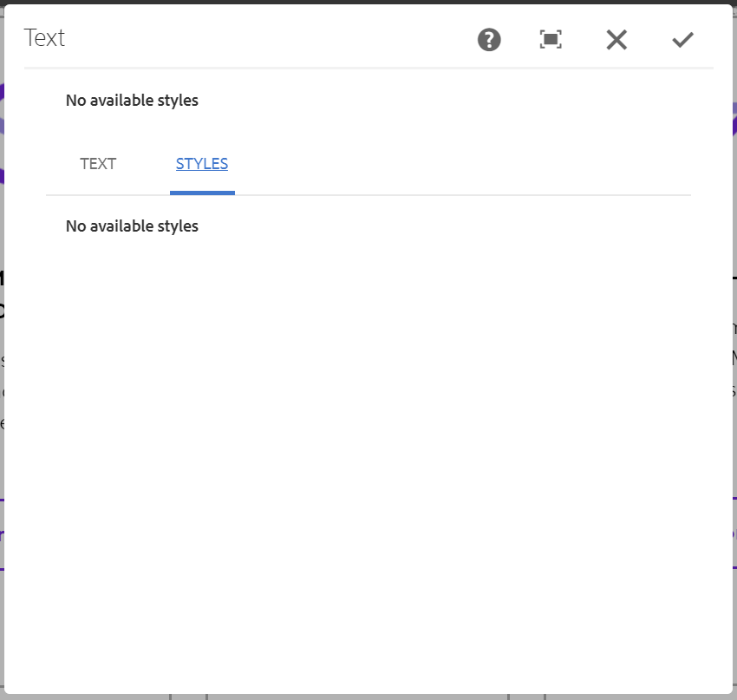Switch to the TEXT tab
The width and height of the screenshot is (737, 700).
point(98,164)
